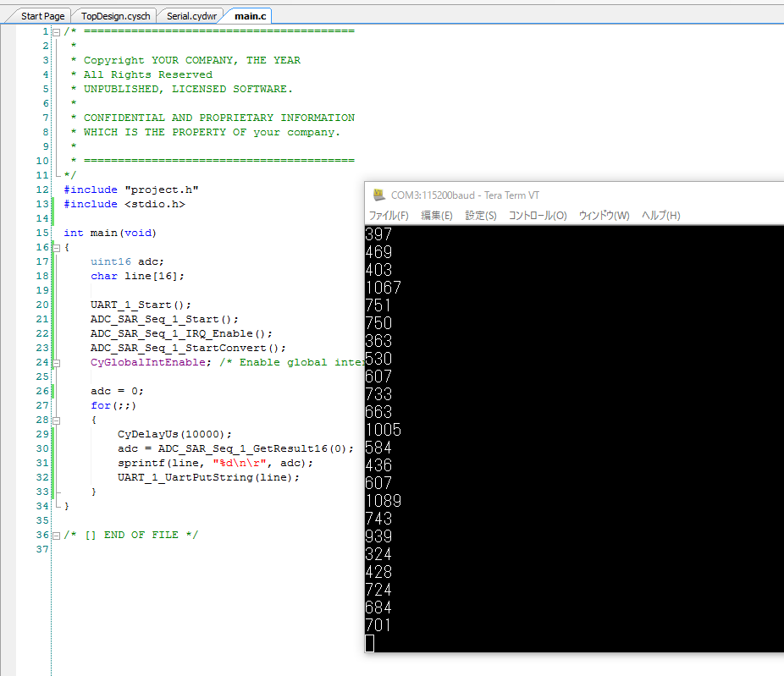
Task: Open Tera Term ウィンドウ(W) menu
Action: click(x=604, y=216)
